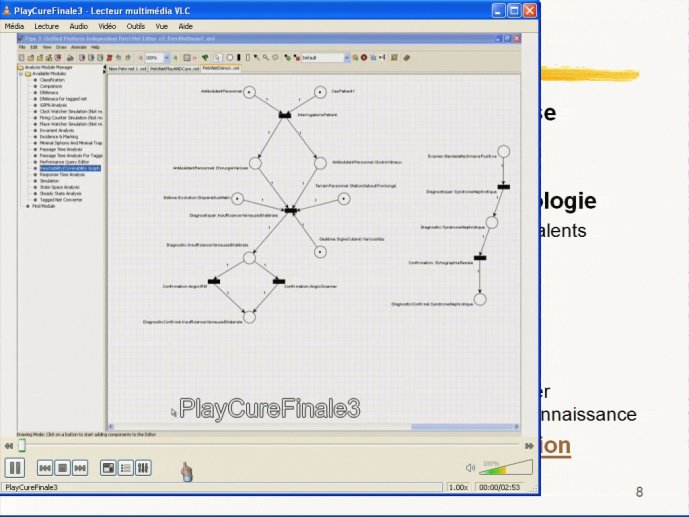
Task: Open extended settings equalizer button
Action: [x=143, y=468]
